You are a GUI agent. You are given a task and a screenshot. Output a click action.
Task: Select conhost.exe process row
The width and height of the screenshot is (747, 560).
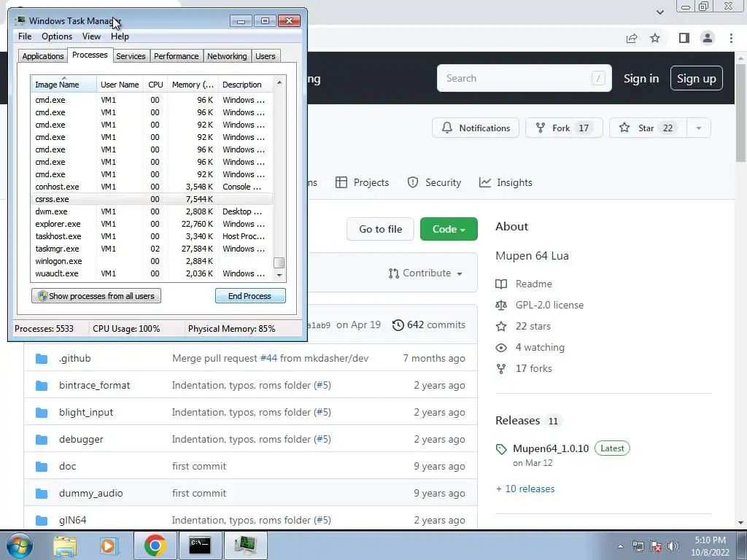152,187
